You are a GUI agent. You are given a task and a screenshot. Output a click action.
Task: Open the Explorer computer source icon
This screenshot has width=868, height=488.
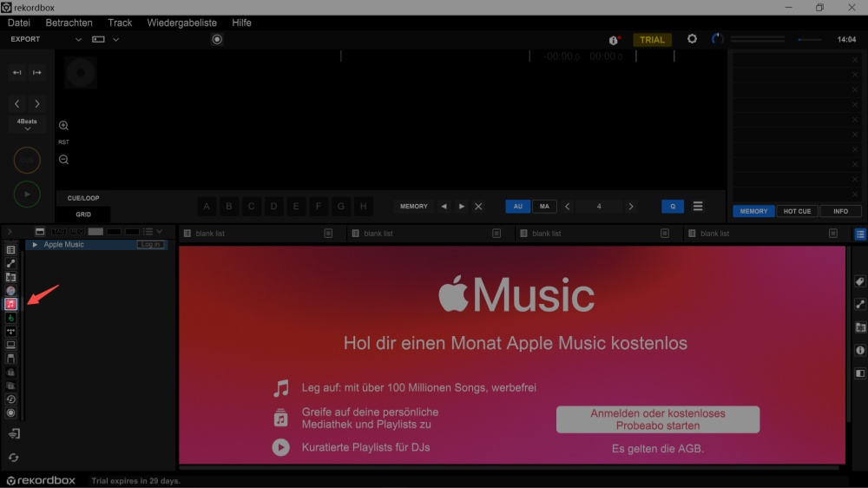pyautogui.click(x=10, y=345)
